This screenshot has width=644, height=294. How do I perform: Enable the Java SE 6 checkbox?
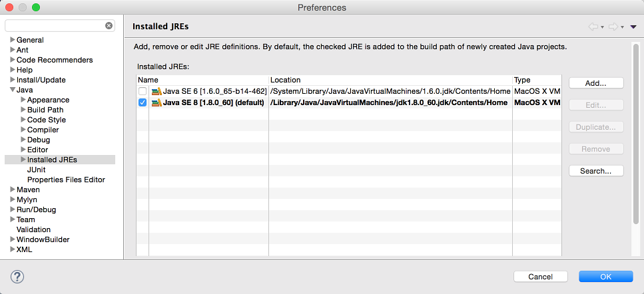click(143, 91)
